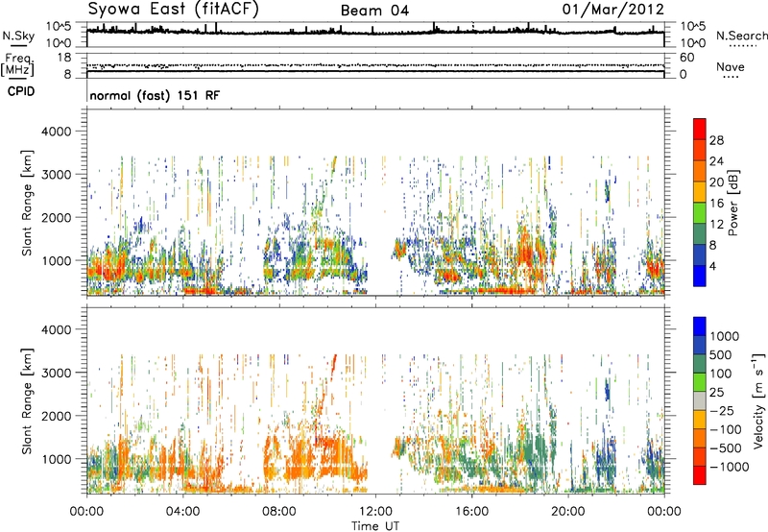Click the "Velocity [m s⁻¹]" colorbar title
Image resolution: width=768 pixels, height=532 pixels.
pyautogui.click(x=758, y=400)
